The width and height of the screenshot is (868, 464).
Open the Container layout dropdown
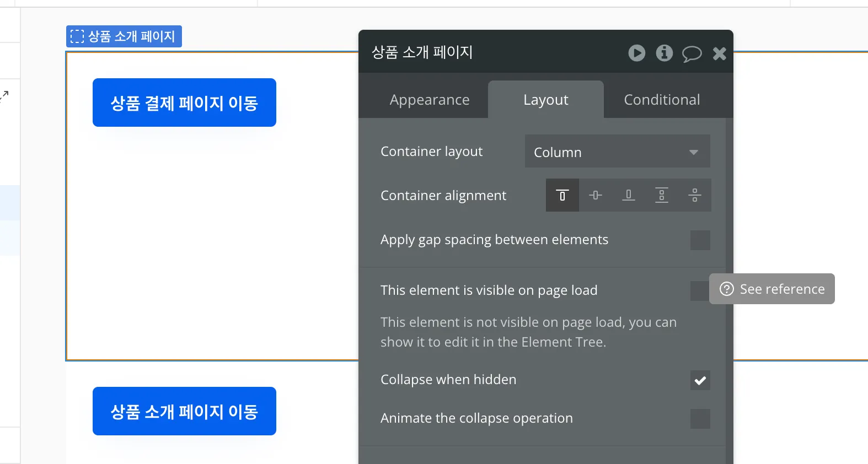click(617, 152)
